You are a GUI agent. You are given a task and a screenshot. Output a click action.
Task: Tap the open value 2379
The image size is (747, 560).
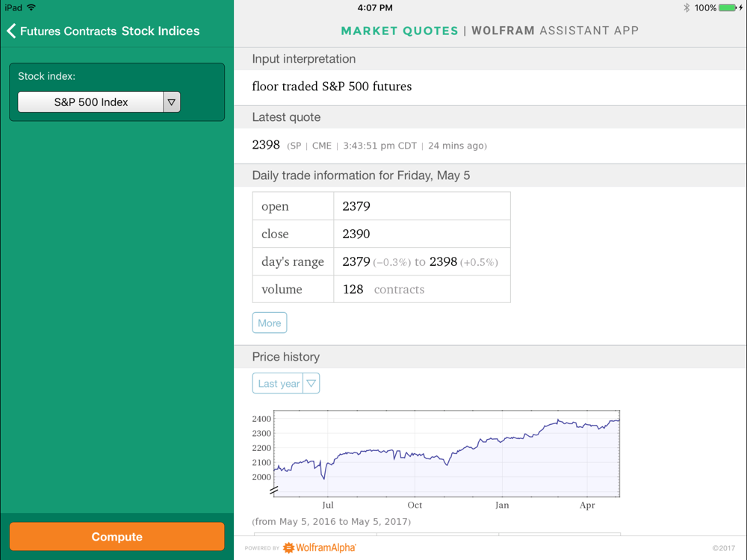pyautogui.click(x=356, y=206)
